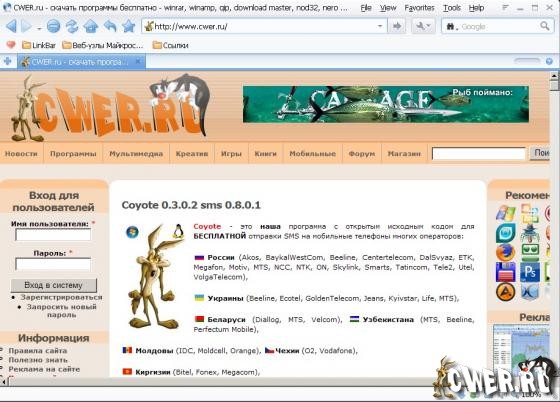Open the LinkBar bookmarks folder

point(39,45)
